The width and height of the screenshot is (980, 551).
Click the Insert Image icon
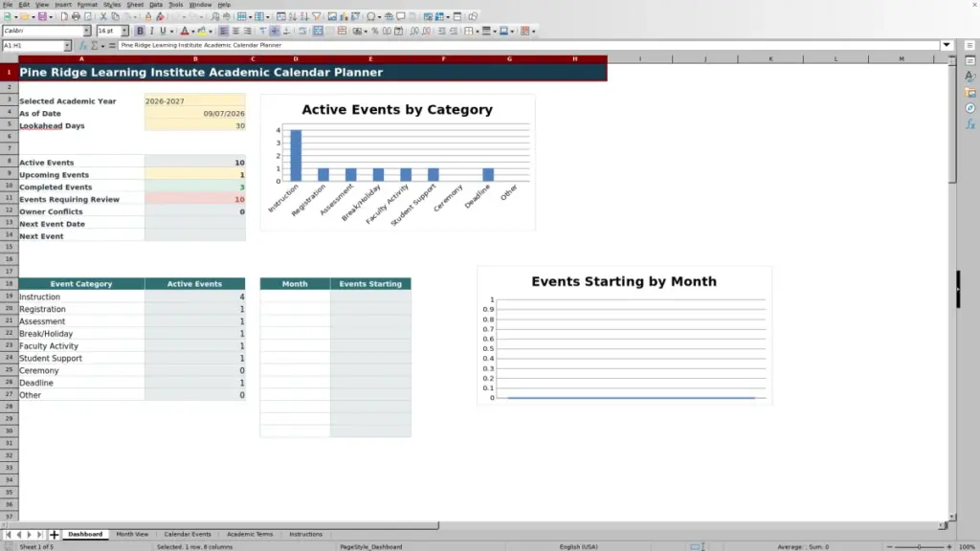332,17
